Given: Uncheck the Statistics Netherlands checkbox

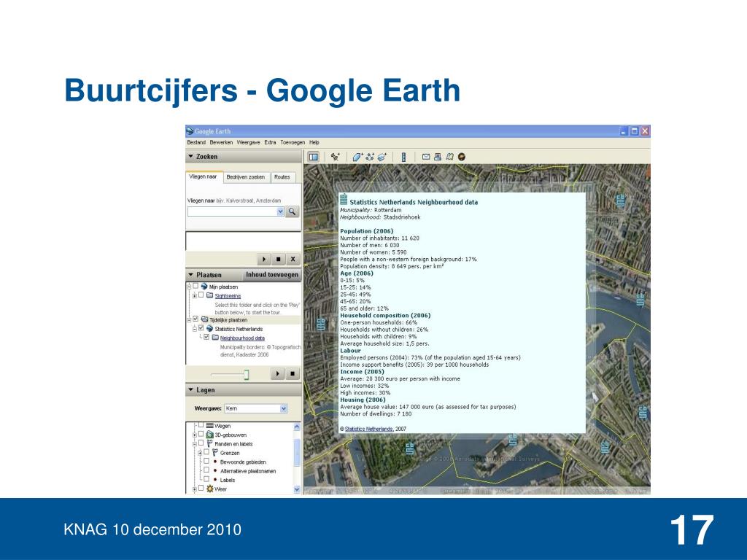Looking at the screenshot, I should tap(201, 328).
